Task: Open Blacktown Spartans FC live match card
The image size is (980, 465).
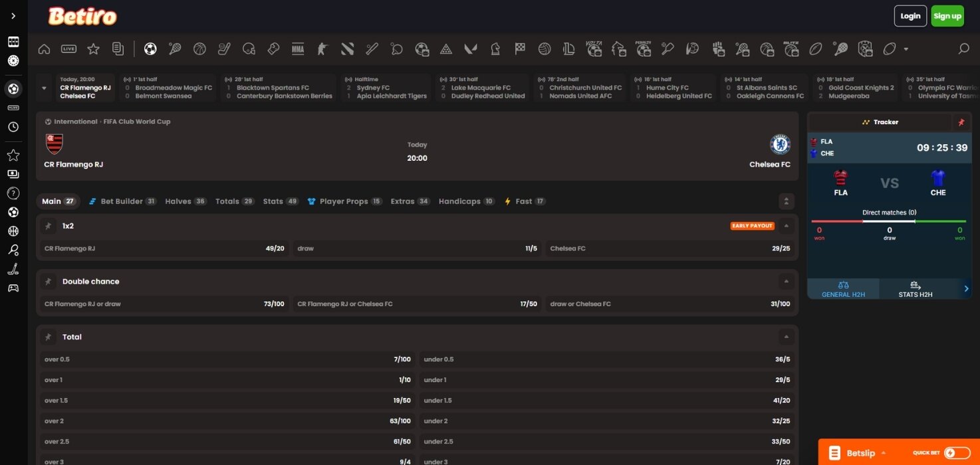Action: coord(279,88)
